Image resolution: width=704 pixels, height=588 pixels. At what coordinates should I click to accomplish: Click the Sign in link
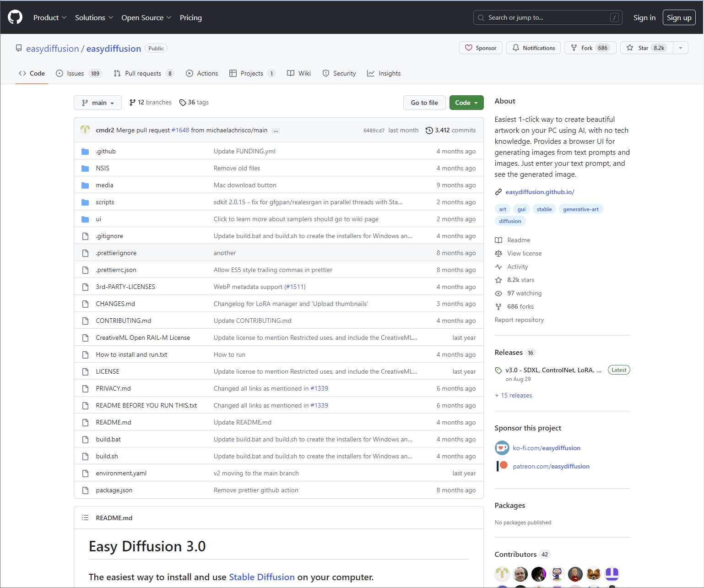point(644,17)
